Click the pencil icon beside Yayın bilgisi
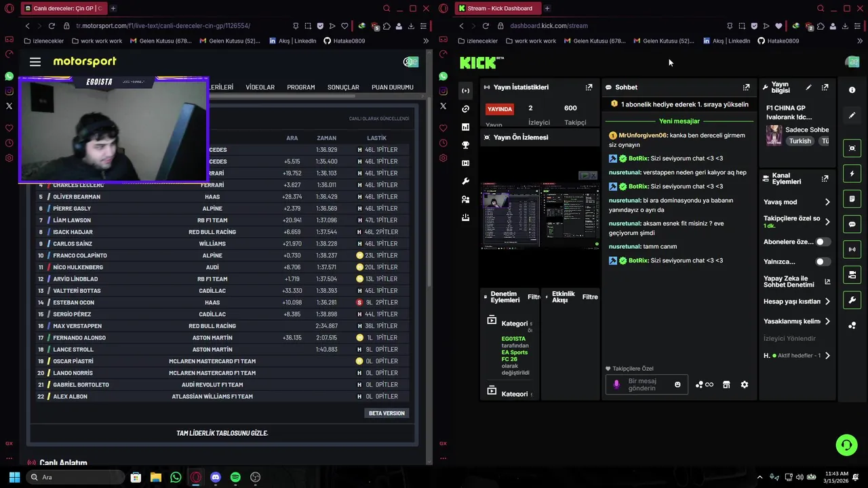The height and width of the screenshot is (488, 868). click(808, 87)
